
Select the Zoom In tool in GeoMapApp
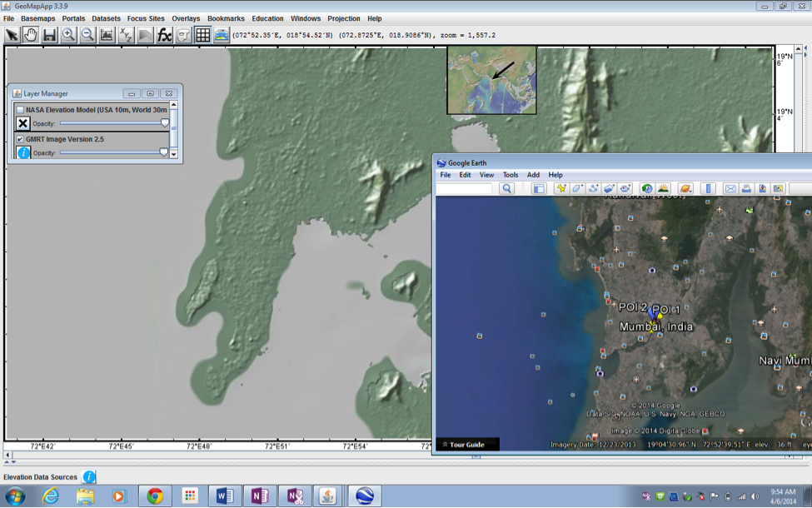pyautogui.click(x=70, y=35)
